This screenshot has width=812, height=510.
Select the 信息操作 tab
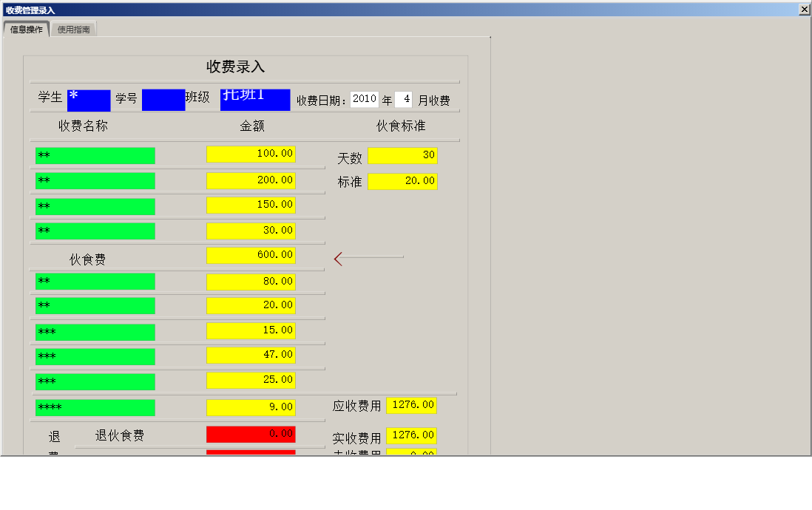tap(26, 29)
